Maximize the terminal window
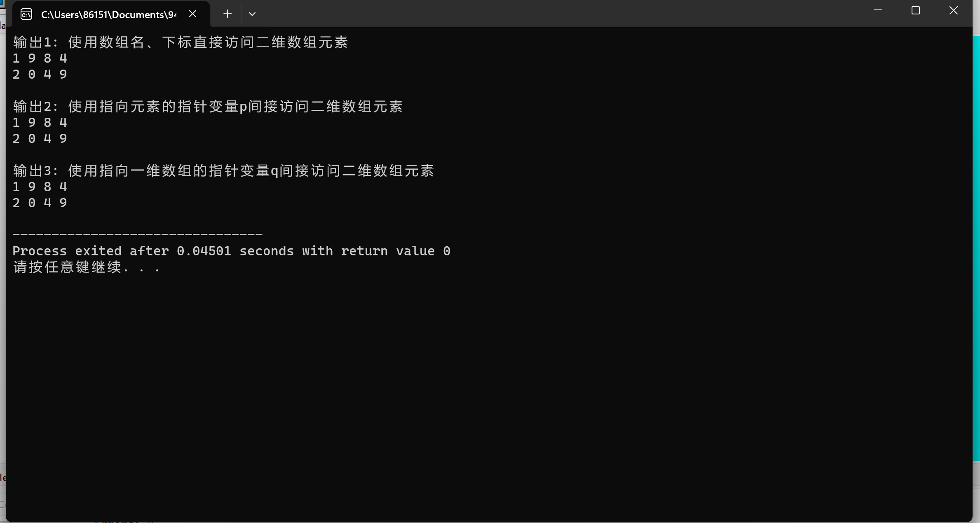The height and width of the screenshot is (523, 980). point(916,11)
